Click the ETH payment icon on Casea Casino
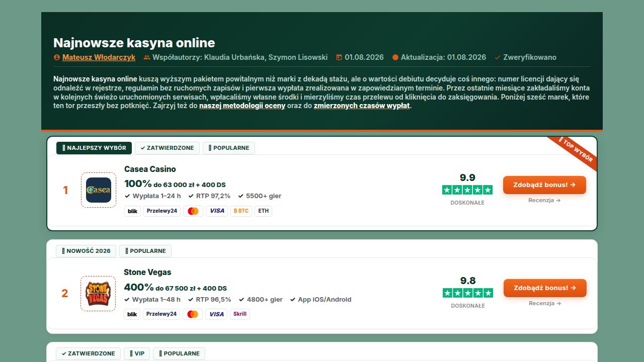The height and width of the screenshot is (362, 644). (263, 211)
